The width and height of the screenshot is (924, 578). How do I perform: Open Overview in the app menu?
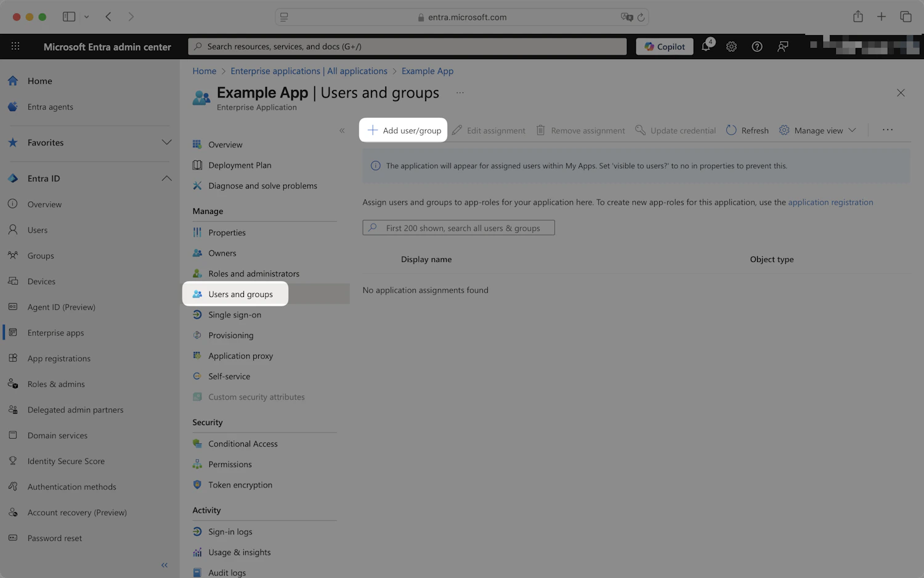tap(225, 145)
